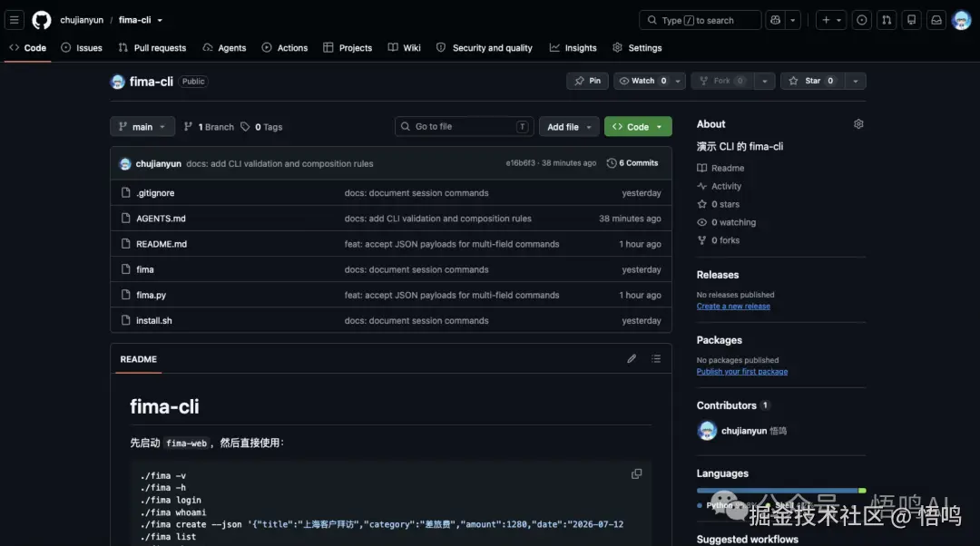The height and width of the screenshot is (546, 980).
Task: Open the 6 Commits history link
Action: click(632, 163)
